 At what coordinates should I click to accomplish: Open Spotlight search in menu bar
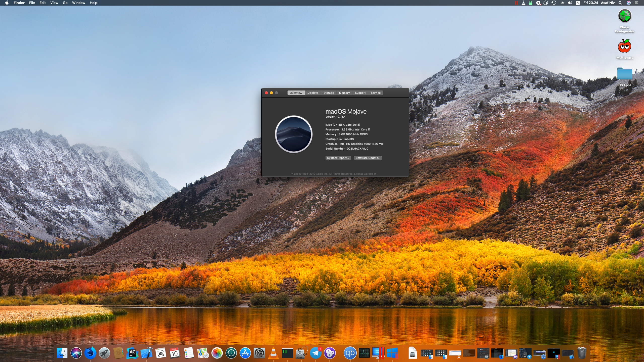coord(620,3)
